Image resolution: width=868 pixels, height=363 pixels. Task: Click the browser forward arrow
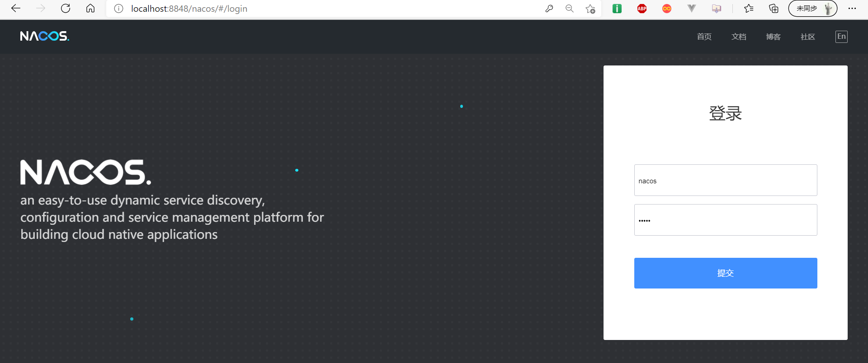click(41, 9)
